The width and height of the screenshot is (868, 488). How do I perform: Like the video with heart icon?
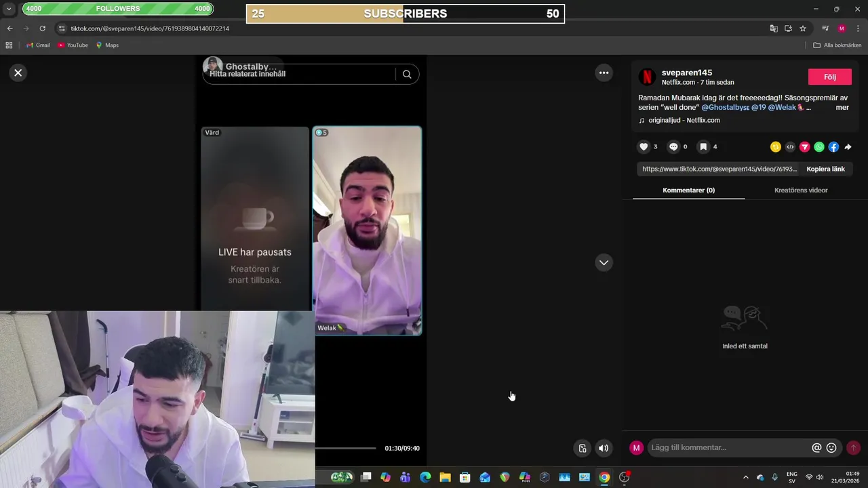point(644,146)
